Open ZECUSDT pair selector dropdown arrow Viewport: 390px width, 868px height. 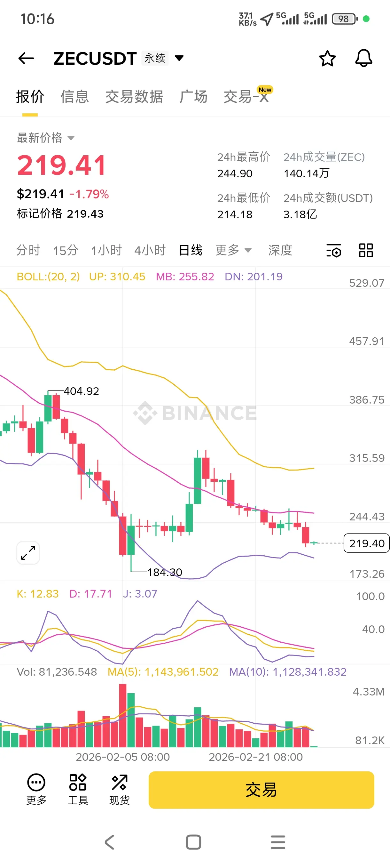click(179, 58)
